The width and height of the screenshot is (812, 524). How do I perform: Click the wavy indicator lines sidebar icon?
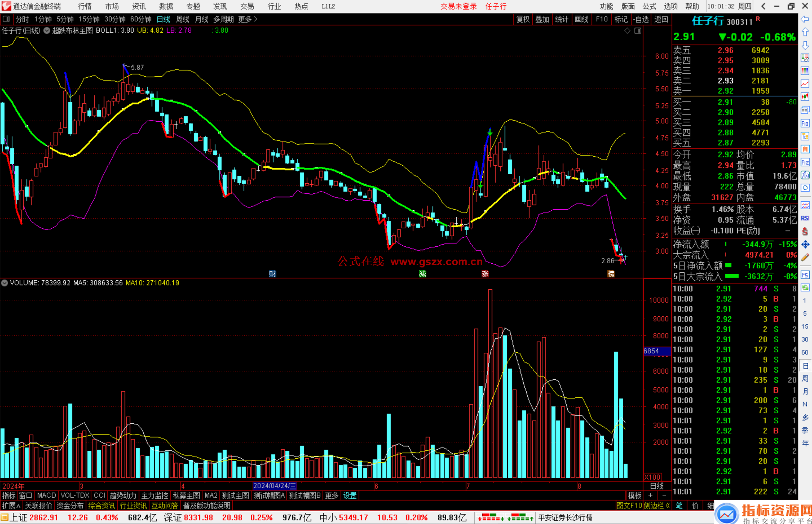(x=805, y=205)
